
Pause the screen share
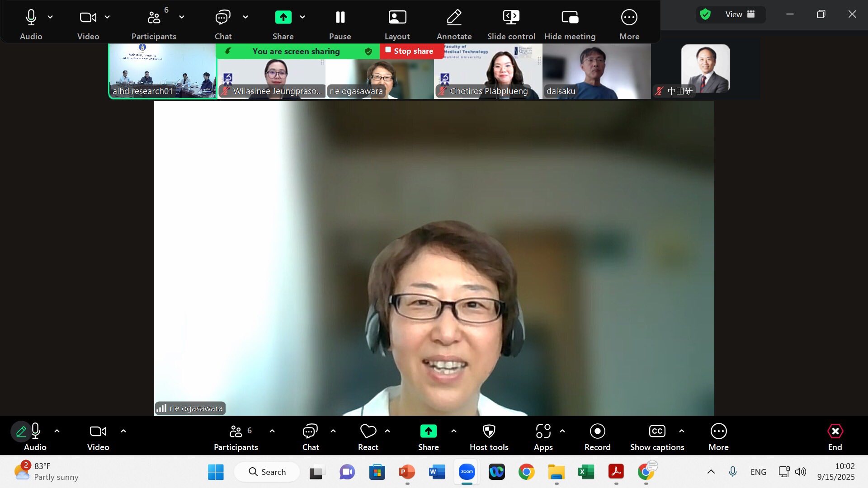tap(340, 18)
